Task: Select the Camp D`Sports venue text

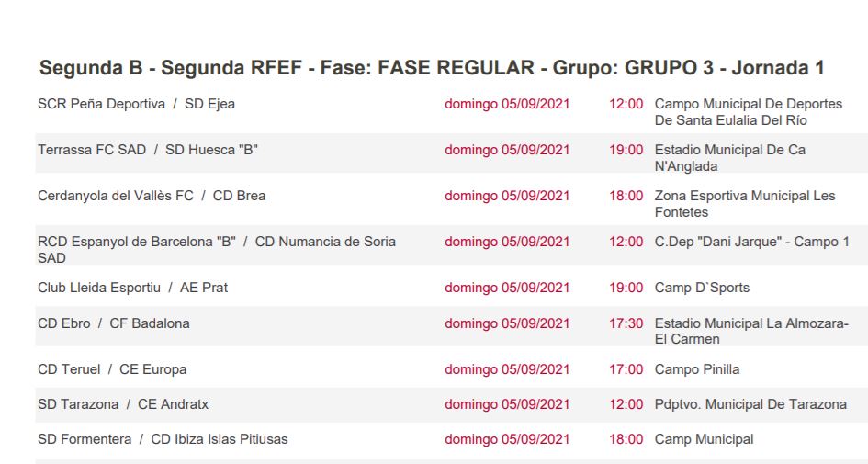Action: click(x=702, y=288)
